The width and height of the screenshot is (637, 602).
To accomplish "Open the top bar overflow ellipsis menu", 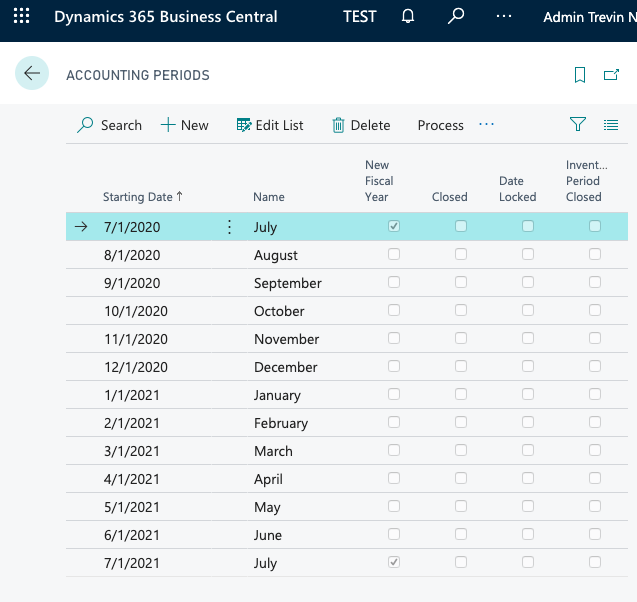I will tap(504, 17).
